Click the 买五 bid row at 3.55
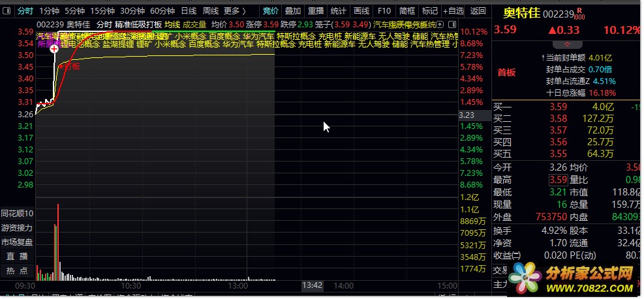This screenshot has width=644, height=299. (568, 154)
